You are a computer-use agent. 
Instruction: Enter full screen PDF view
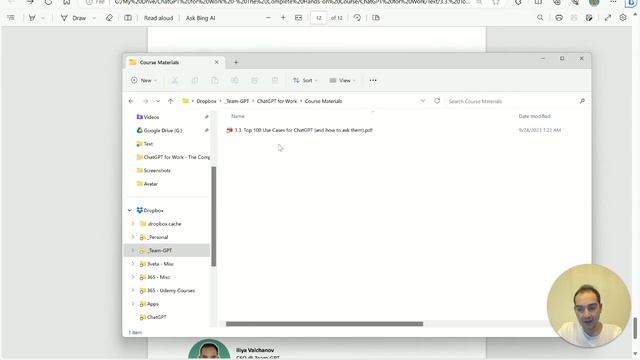point(607,18)
